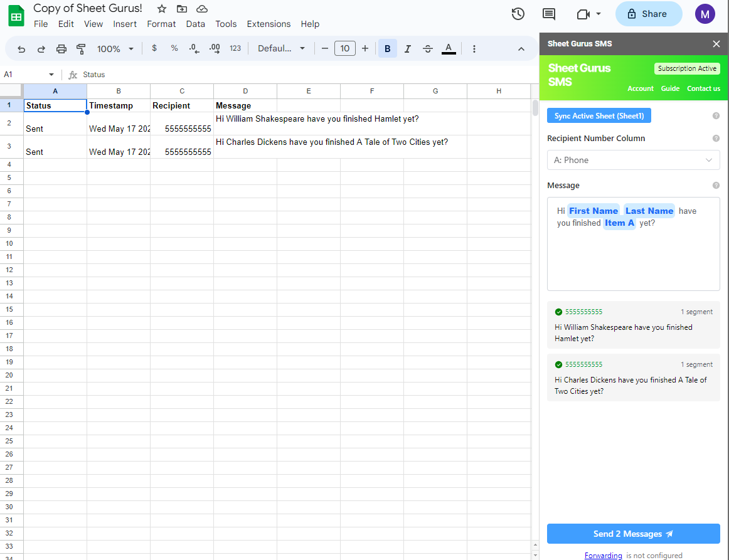This screenshot has width=729, height=560.
Task: Toggle bold formatting
Action: [387, 49]
